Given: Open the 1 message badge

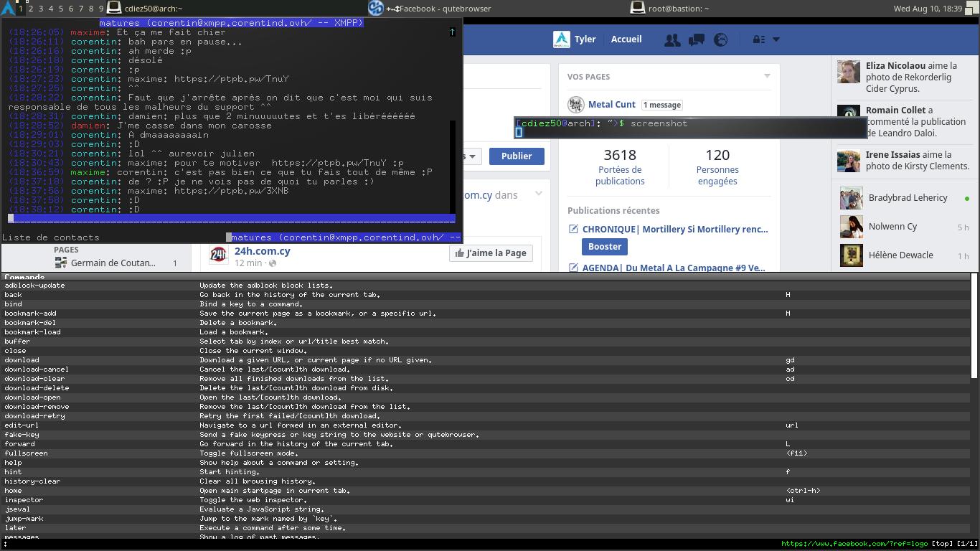Looking at the screenshot, I should click(661, 105).
